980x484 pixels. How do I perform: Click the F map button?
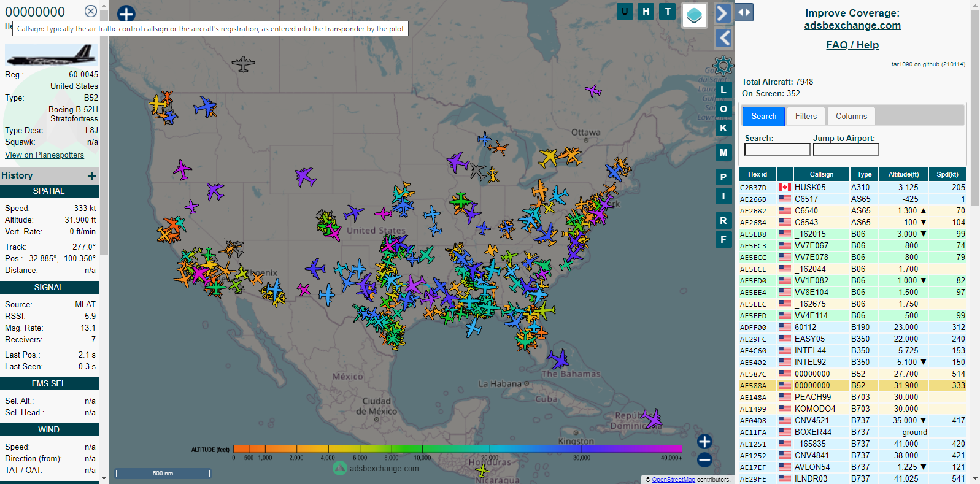[x=723, y=240]
